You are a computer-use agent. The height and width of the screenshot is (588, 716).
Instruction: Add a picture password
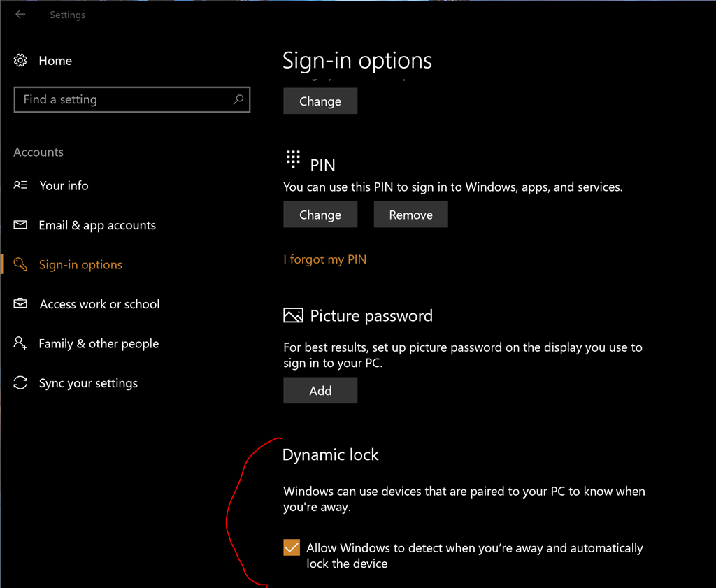[320, 390]
